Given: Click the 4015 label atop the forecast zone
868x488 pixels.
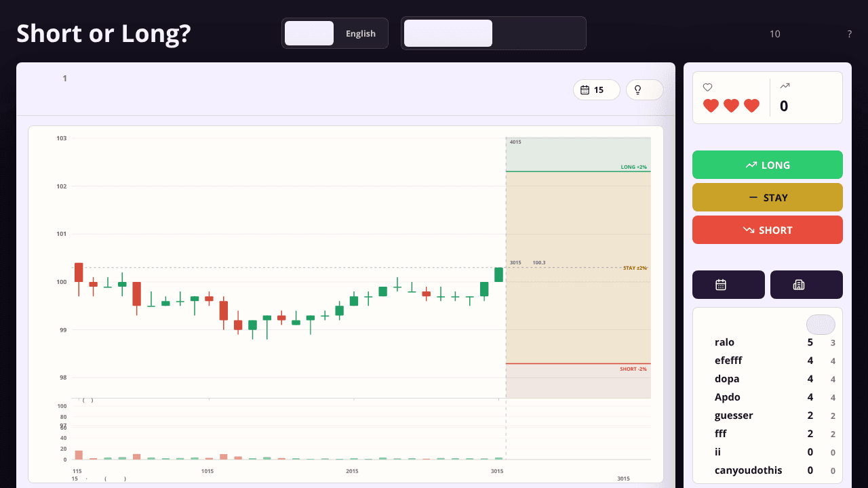Looking at the screenshot, I should [515, 142].
